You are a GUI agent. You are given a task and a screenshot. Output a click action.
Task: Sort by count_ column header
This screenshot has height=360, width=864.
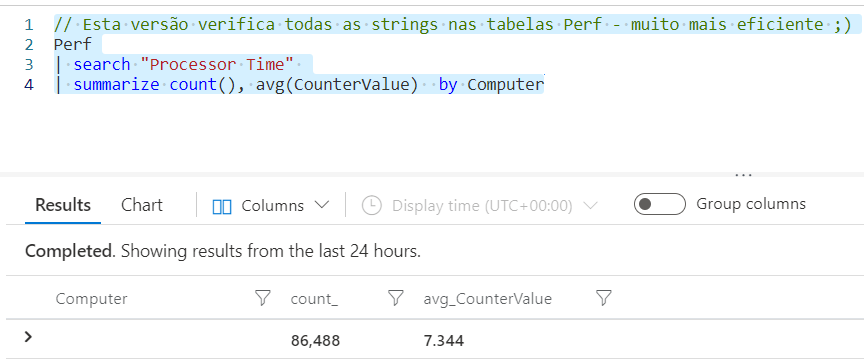click(x=315, y=299)
